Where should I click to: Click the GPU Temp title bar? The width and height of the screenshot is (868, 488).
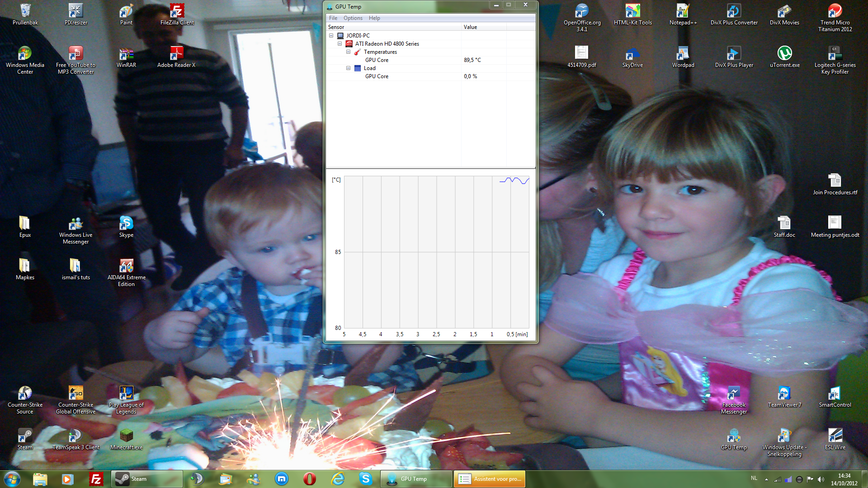[407, 6]
